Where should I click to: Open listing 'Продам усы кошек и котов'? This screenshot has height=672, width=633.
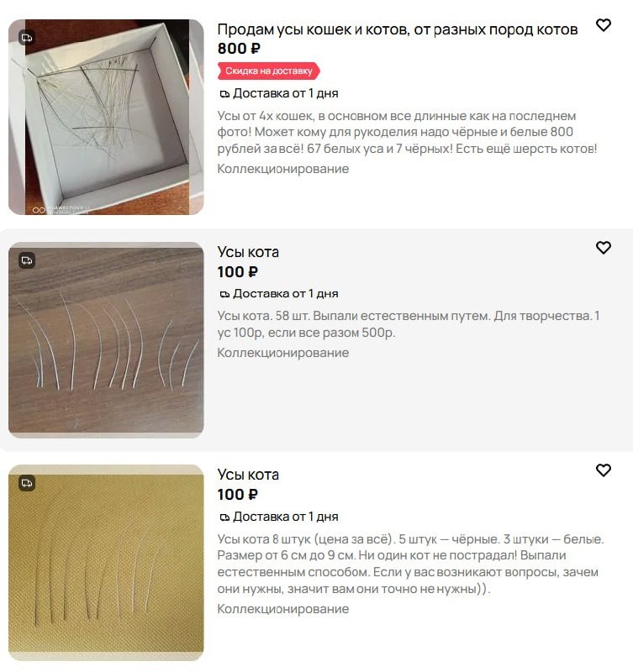pos(397,29)
